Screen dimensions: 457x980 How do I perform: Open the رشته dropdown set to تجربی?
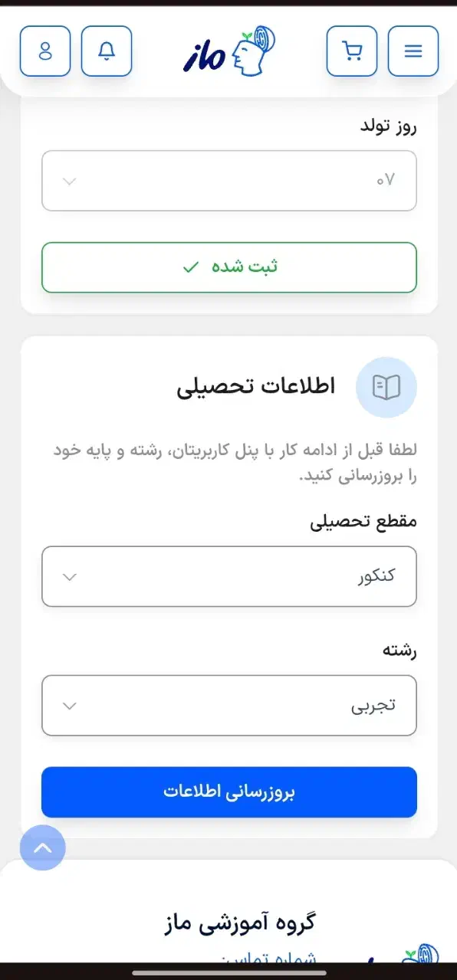pos(228,705)
